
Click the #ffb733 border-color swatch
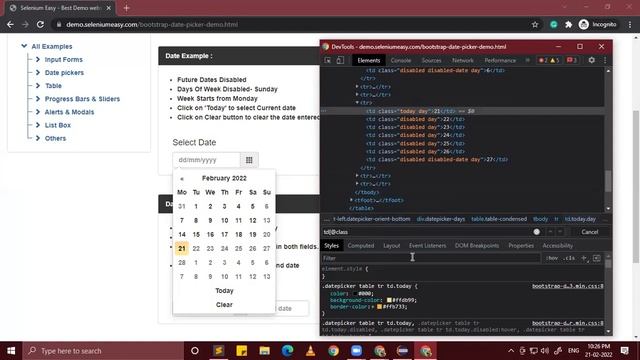pyautogui.click(x=380, y=307)
